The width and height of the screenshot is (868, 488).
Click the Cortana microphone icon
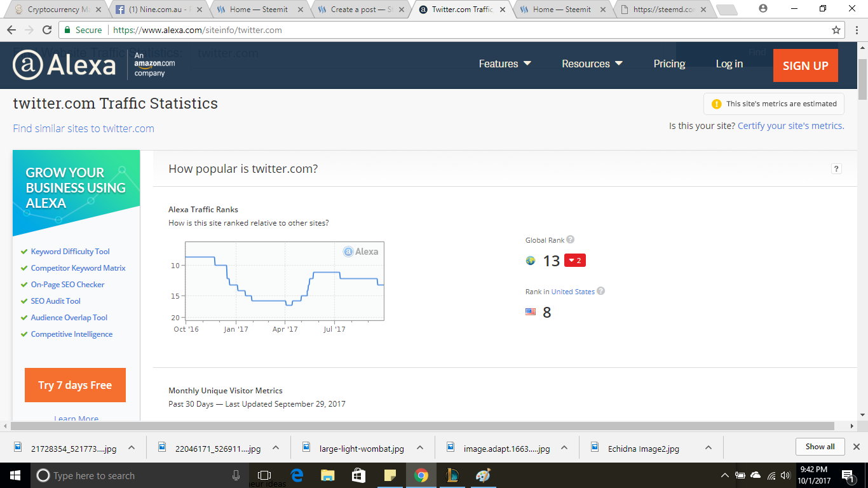[236, 475]
